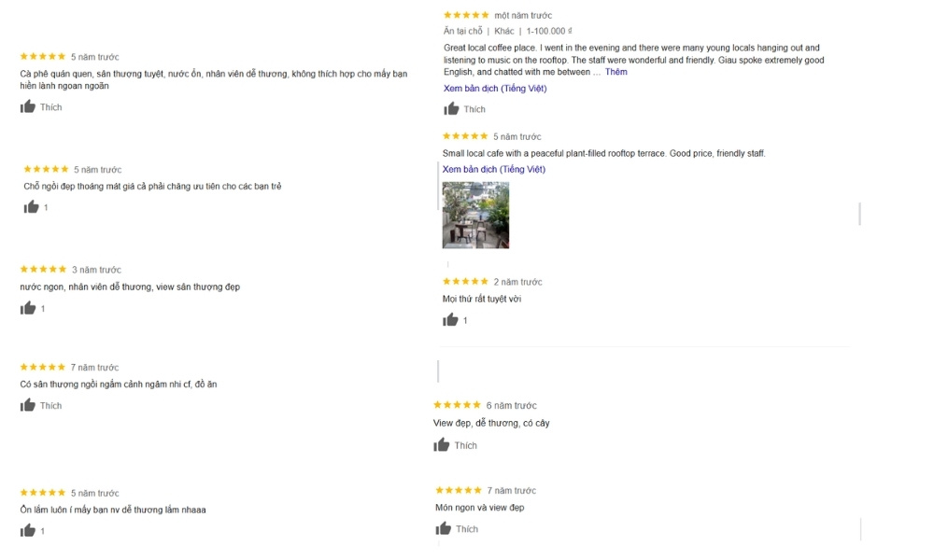The width and height of the screenshot is (934, 560).
Task: Like the 'nước ngon, nhân viên dễ thương' review
Action: (28, 308)
